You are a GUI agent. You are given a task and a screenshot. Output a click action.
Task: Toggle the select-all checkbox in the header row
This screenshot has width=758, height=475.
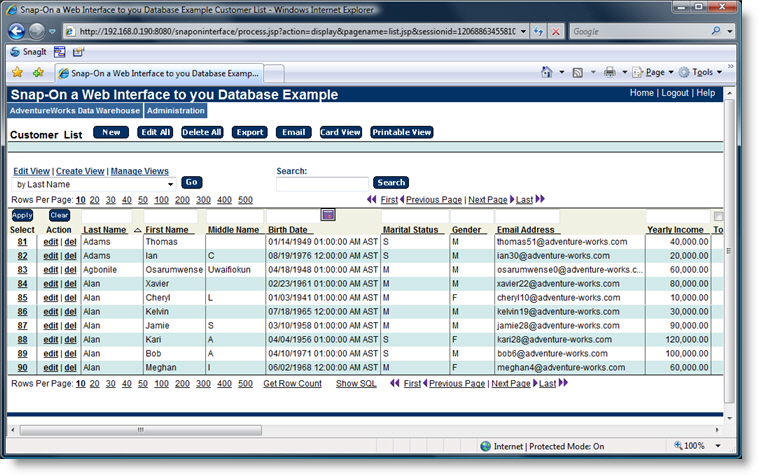tap(718, 216)
